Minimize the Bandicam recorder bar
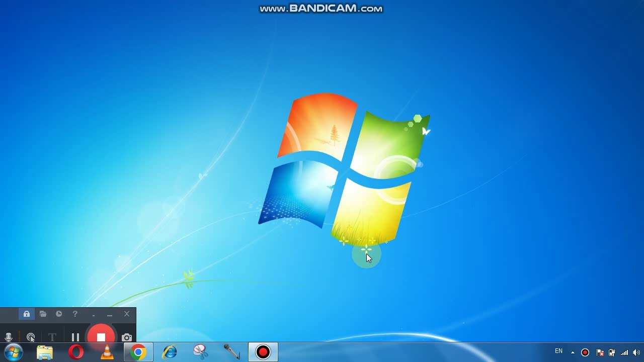 (110, 315)
